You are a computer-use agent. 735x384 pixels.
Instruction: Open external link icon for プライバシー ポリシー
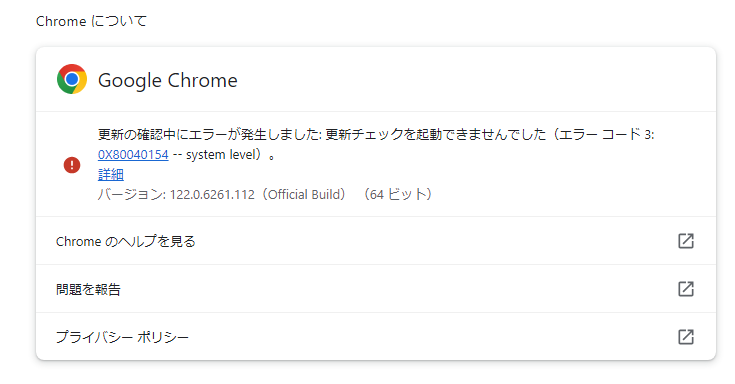[x=686, y=337]
